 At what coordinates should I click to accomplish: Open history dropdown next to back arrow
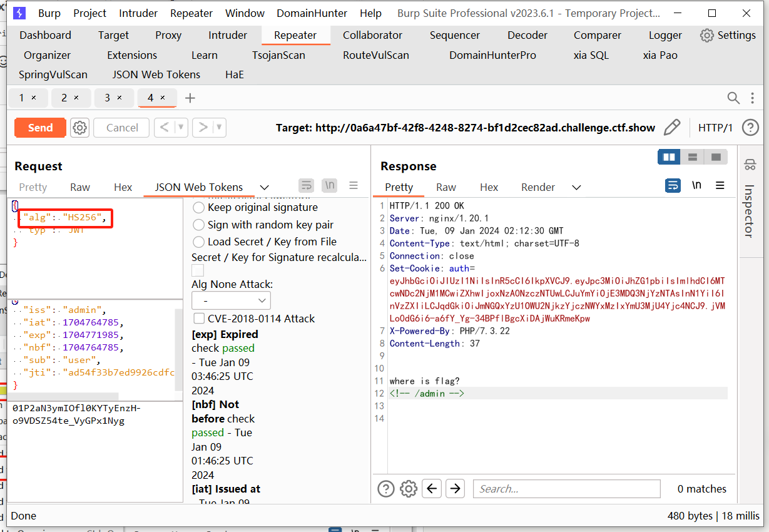pyautogui.click(x=181, y=128)
